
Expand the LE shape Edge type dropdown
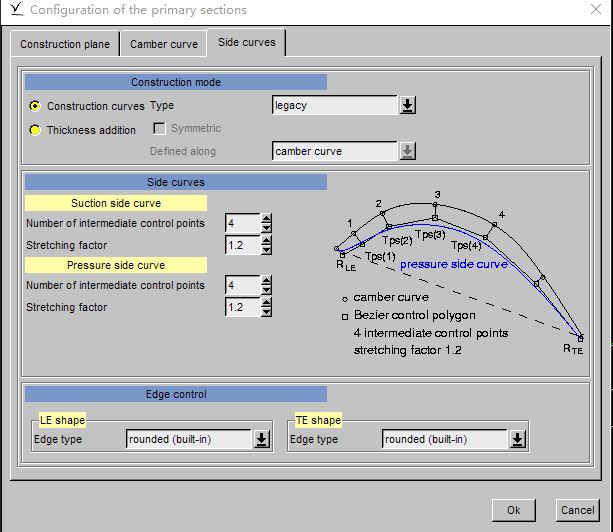(261, 439)
